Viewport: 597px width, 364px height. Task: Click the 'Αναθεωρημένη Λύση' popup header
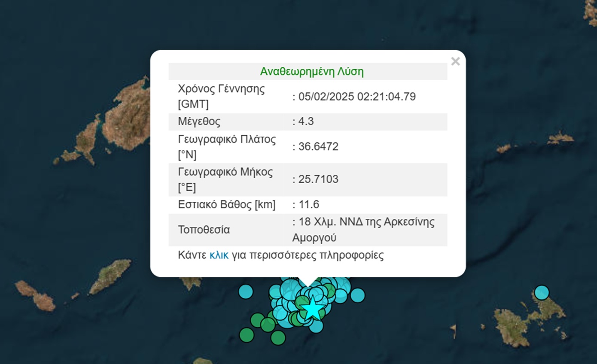(311, 72)
